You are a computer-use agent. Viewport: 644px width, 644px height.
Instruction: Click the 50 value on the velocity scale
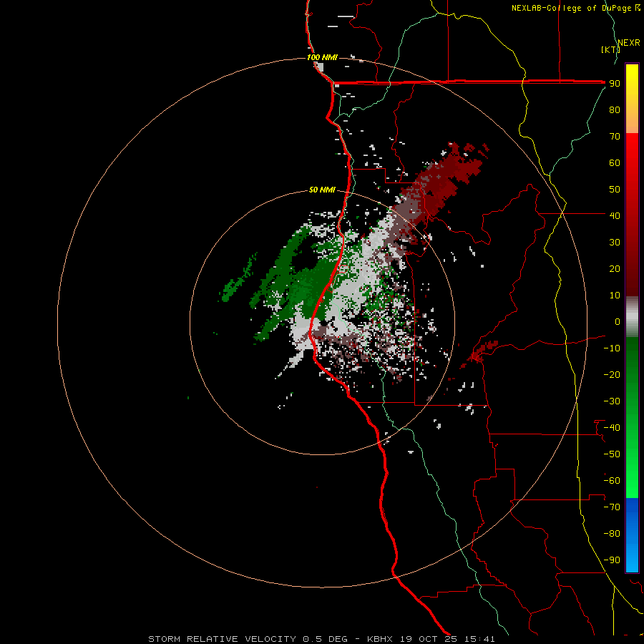click(615, 190)
